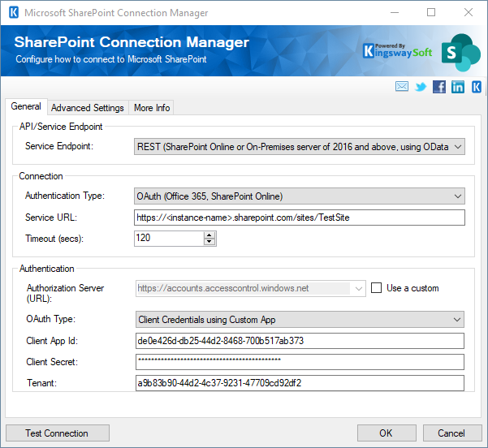Click into the Client App Id field
488x448 pixels.
(x=300, y=341)
